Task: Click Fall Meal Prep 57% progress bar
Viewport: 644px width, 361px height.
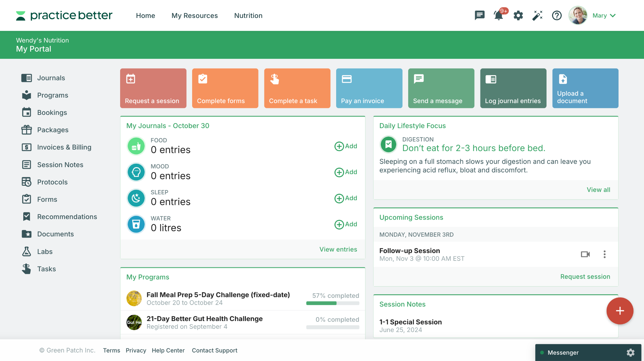Action: [x=333, y=303]
